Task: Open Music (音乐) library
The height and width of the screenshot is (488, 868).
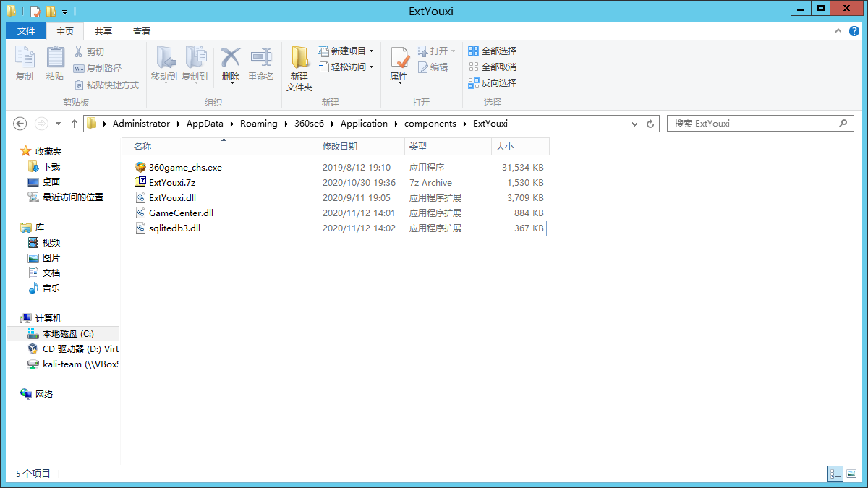Action: pyautogui.click(x=44, y=288)
